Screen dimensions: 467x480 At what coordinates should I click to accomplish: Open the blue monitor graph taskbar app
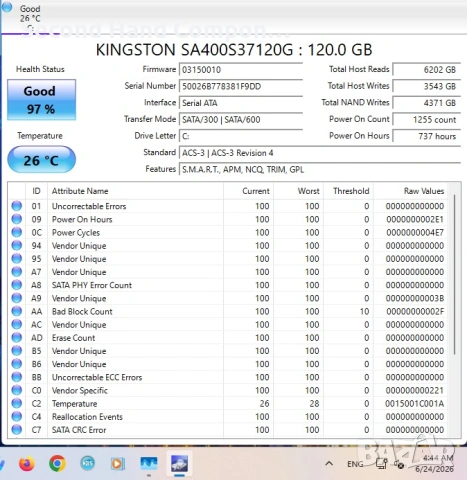tap(149, 464)
